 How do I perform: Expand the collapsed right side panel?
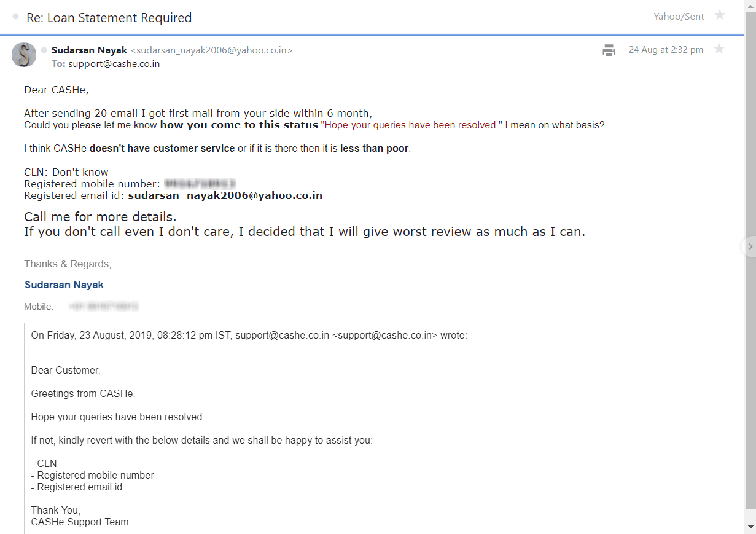749,246
